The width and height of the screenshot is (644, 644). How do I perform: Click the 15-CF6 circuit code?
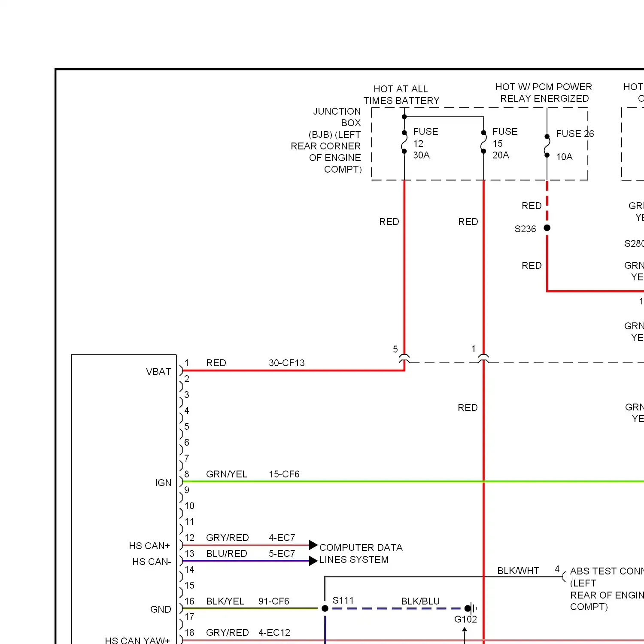284,474
